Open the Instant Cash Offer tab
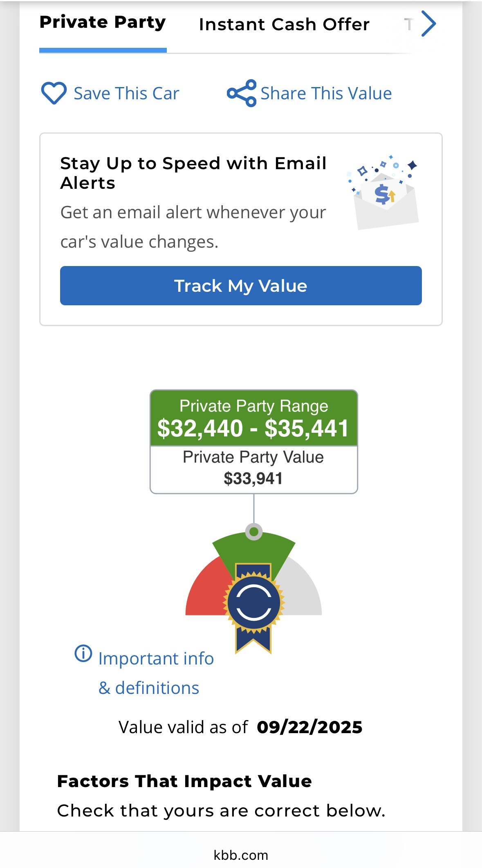The image size is (482, 868). [x=284, y=25]
